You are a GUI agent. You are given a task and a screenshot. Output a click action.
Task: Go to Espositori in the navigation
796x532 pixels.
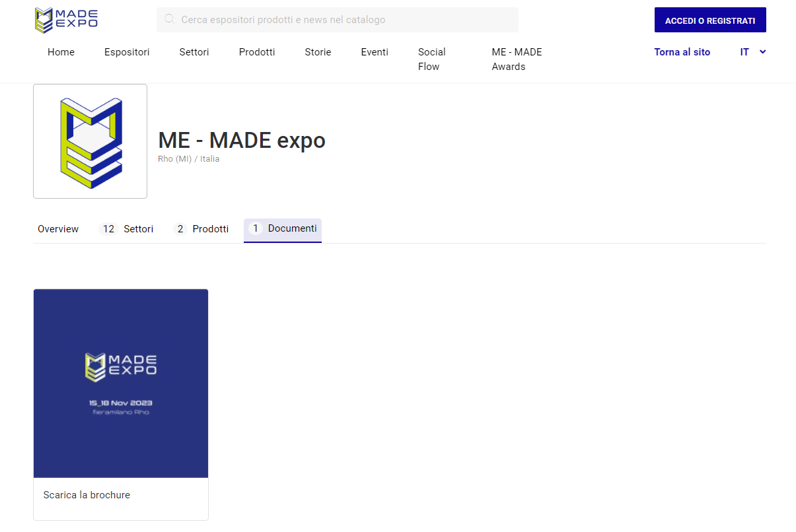pyautogui.click(x=127, y=52)
